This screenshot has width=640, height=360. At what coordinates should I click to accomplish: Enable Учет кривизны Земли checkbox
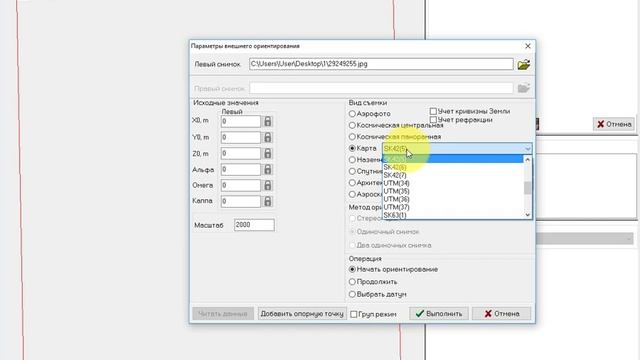coord(433,111)
